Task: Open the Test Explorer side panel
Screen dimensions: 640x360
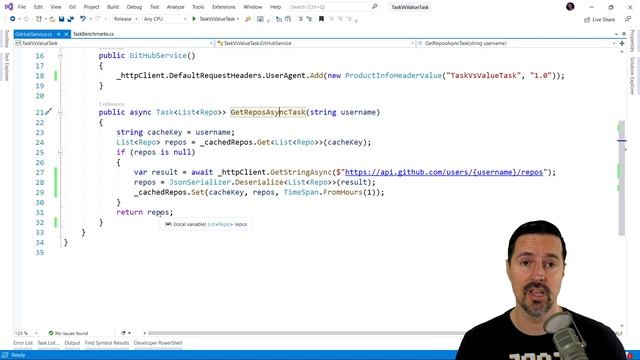Action: click(x=7, y=67)
